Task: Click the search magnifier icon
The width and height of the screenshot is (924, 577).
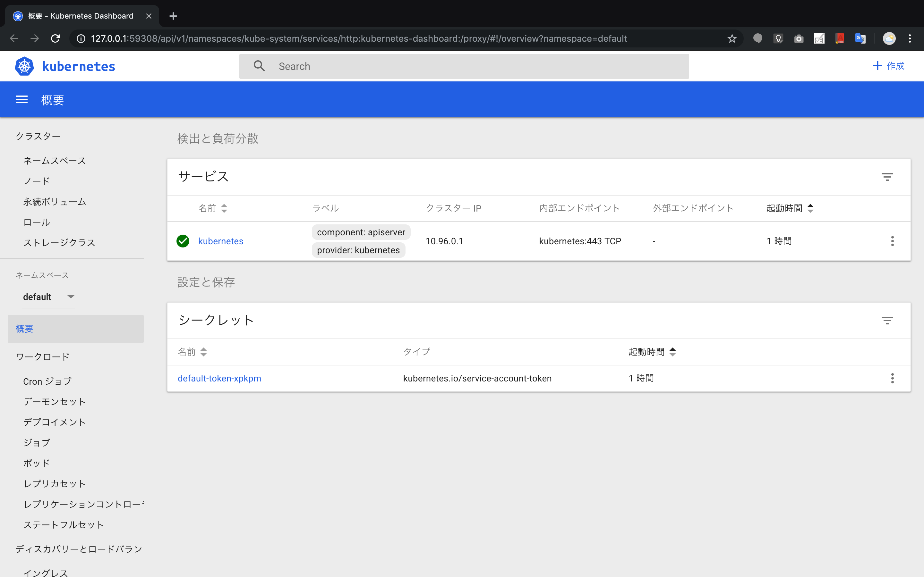Action: [259, 66]
